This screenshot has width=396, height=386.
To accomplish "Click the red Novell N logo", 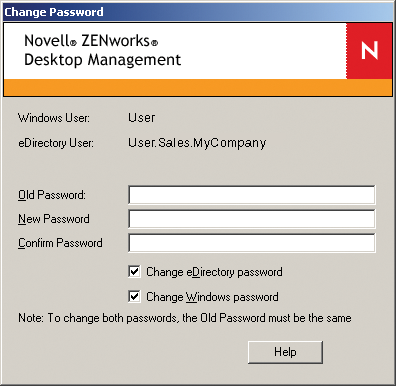I will pos(369,51).
